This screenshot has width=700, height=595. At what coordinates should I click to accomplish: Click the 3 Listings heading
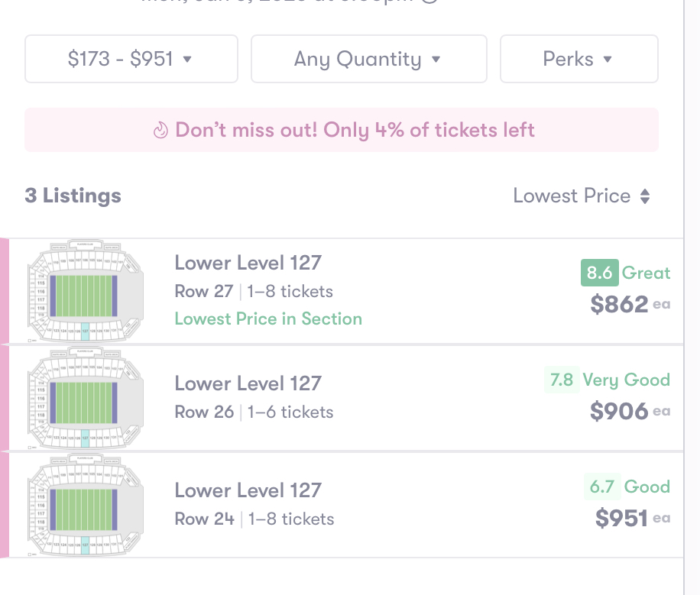pyautogui.click(x=73, y=196)
